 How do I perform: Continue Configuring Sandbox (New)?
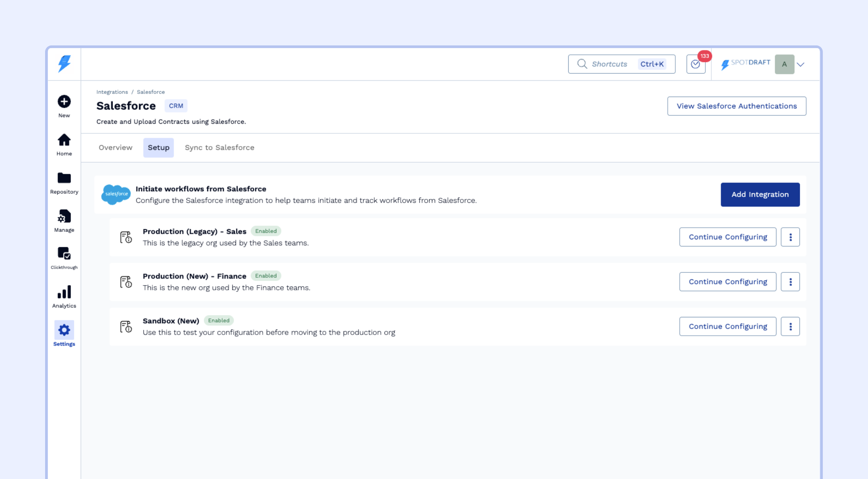tap(728, 326)
